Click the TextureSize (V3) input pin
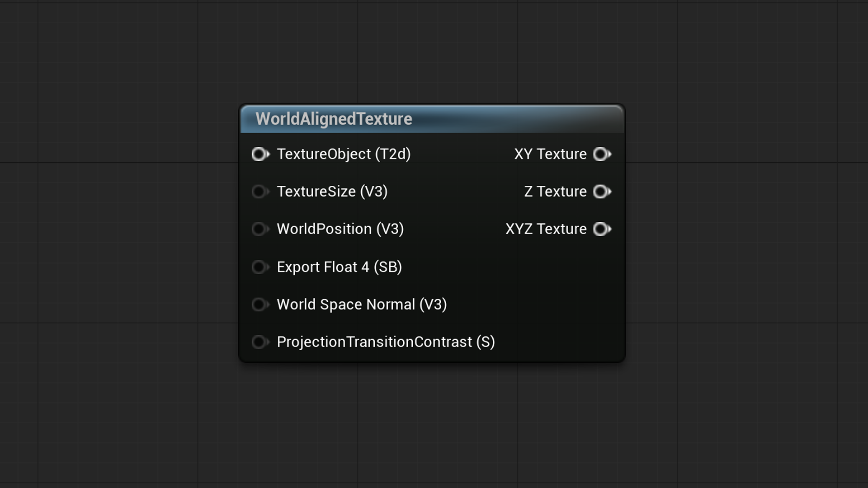This screenshot has height=488, width=868. coord(259,192)
